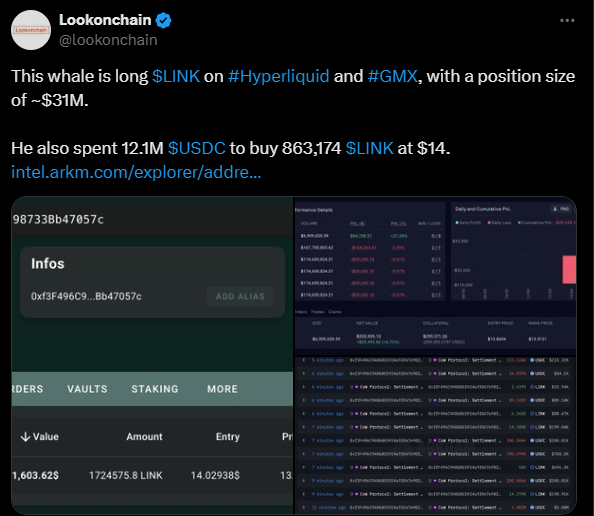Click the $LINK cashtag in first sentence
This screenshot has height=516, width=594.
click(x=176, y=76)
